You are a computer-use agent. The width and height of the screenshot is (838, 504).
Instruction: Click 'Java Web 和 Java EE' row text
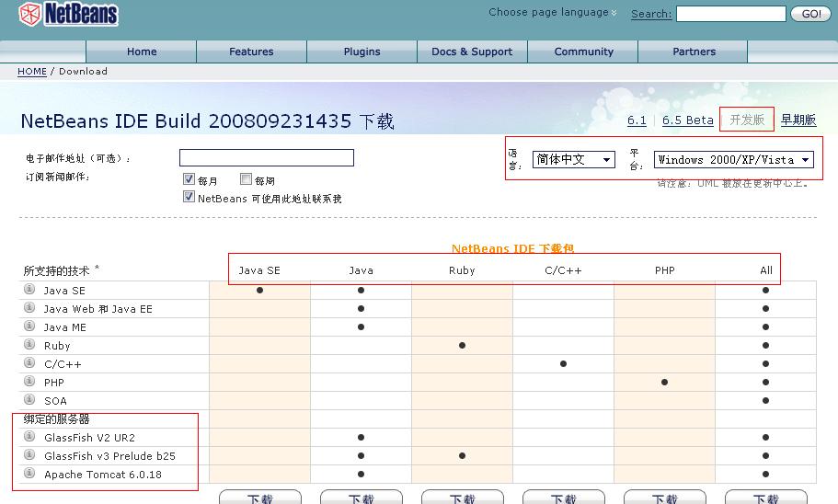point(98,309)
